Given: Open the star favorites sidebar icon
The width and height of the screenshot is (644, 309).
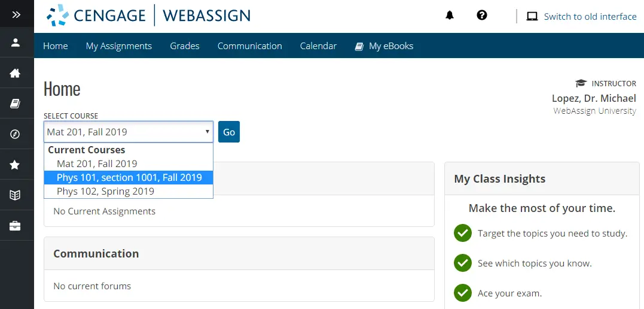Looking at the screenshot, I should pos(15,165).
